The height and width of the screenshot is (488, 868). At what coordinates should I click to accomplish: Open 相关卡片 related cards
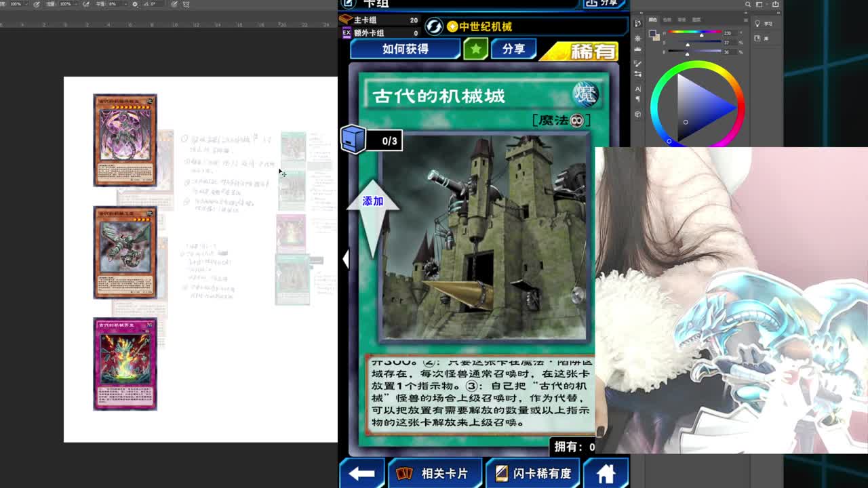point(435,473)
